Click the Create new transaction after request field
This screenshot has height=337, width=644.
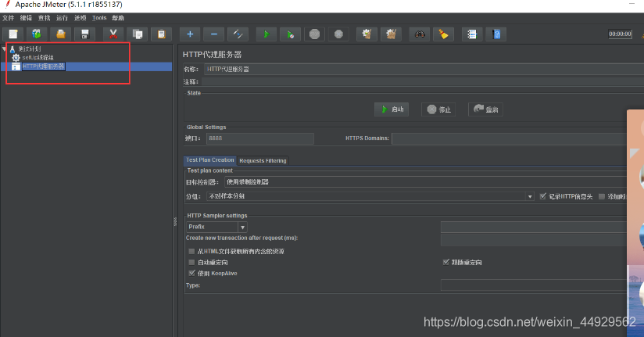tap(534, 239)
